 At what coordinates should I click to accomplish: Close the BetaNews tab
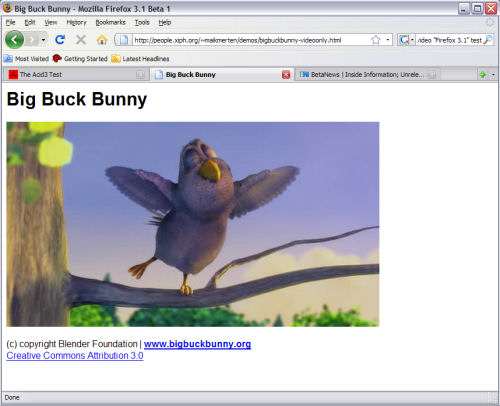tap(432, 75)
